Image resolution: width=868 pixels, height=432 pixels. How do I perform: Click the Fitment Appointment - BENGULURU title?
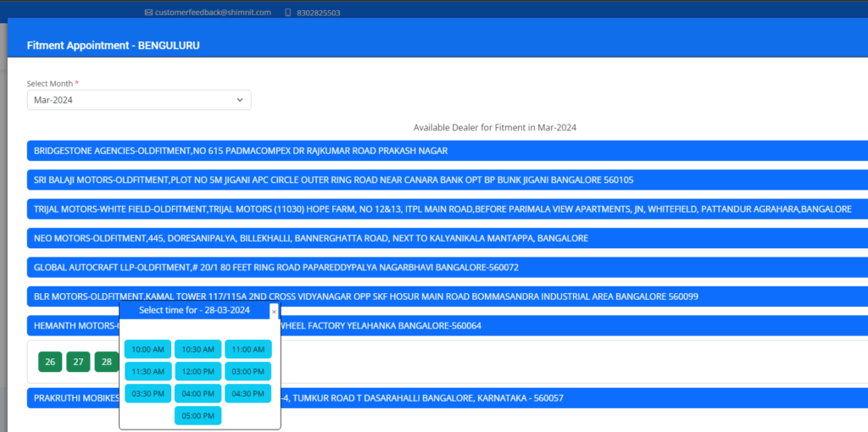coord(114,46)
